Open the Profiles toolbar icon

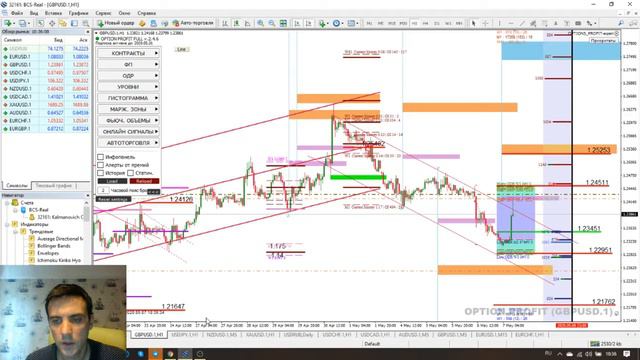22,23
